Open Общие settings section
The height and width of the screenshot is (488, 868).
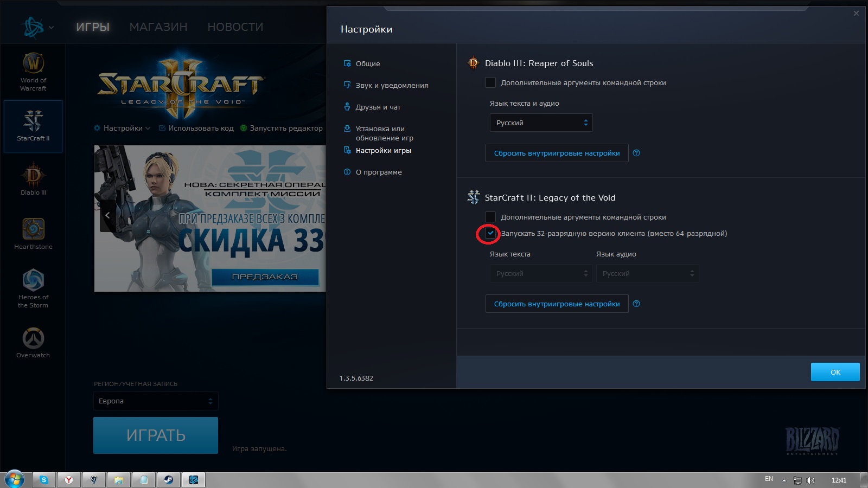pos(362,63)
